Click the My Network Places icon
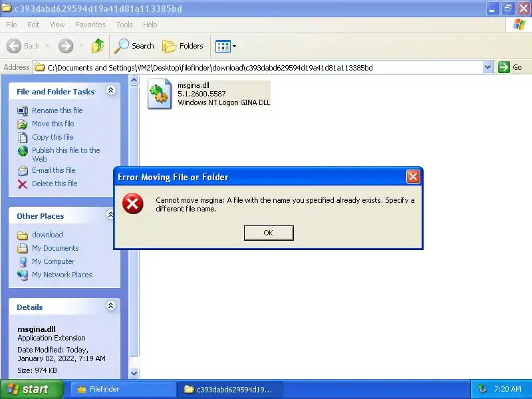 23,275
